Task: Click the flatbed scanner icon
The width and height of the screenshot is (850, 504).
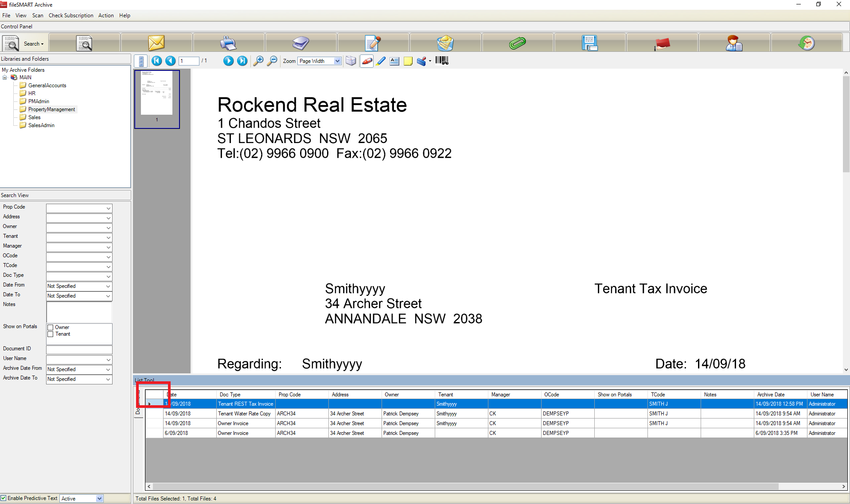Action: point(301,43)
